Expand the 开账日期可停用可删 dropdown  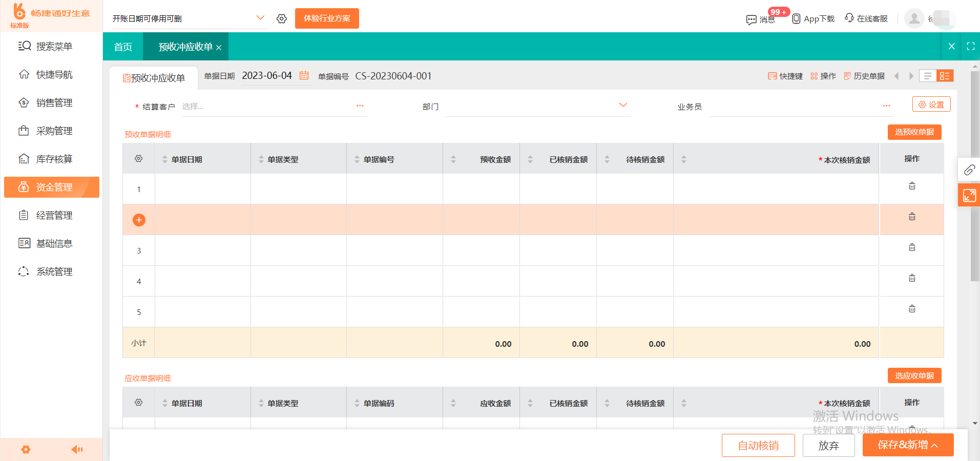click(261, 17)
